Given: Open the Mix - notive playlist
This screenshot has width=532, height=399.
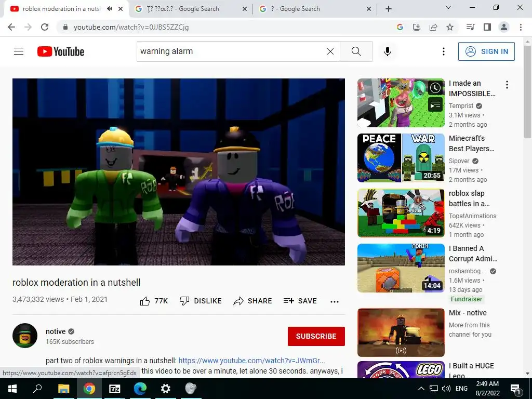Looking at the screenshot, I should point(401,332).
